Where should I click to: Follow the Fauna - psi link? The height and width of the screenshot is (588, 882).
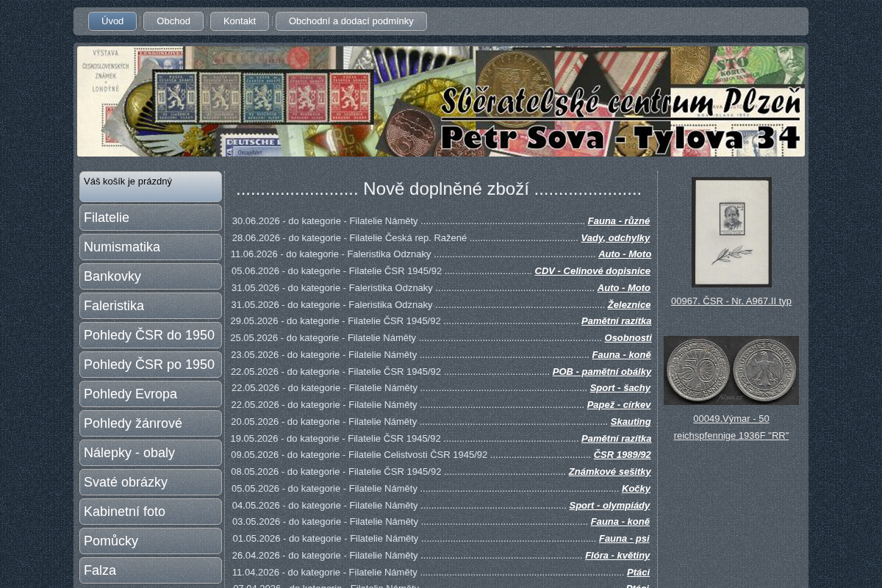click(625, 539)
